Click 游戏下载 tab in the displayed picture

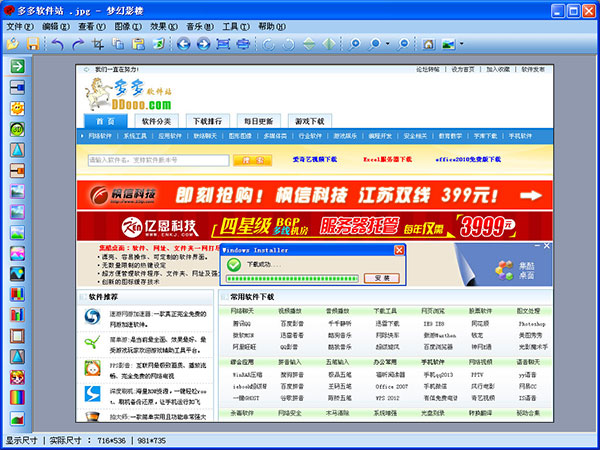tap(310, 121)
